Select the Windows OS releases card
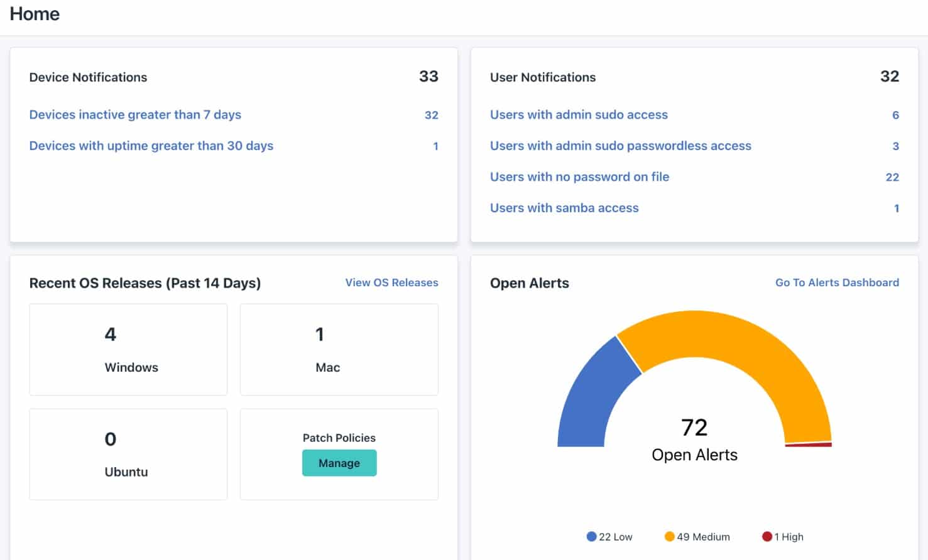The width and height of the screenshot is (928, 560). pos(128,350)
